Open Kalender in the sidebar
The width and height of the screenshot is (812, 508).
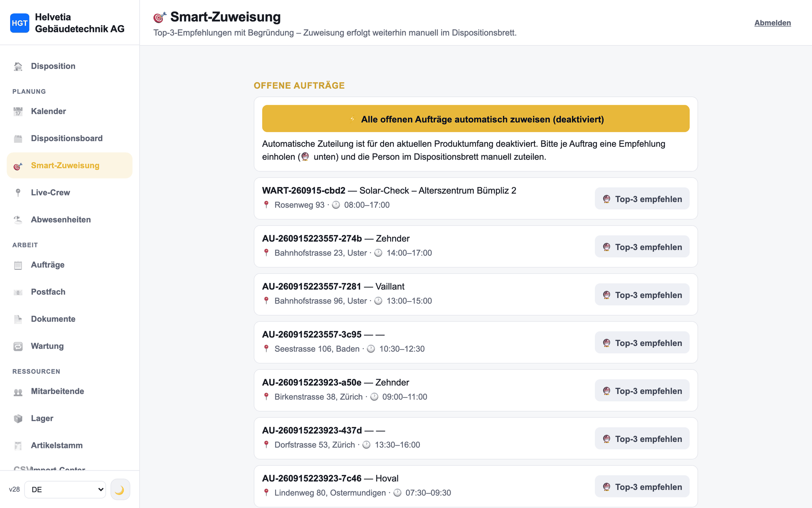pos(70,111)
